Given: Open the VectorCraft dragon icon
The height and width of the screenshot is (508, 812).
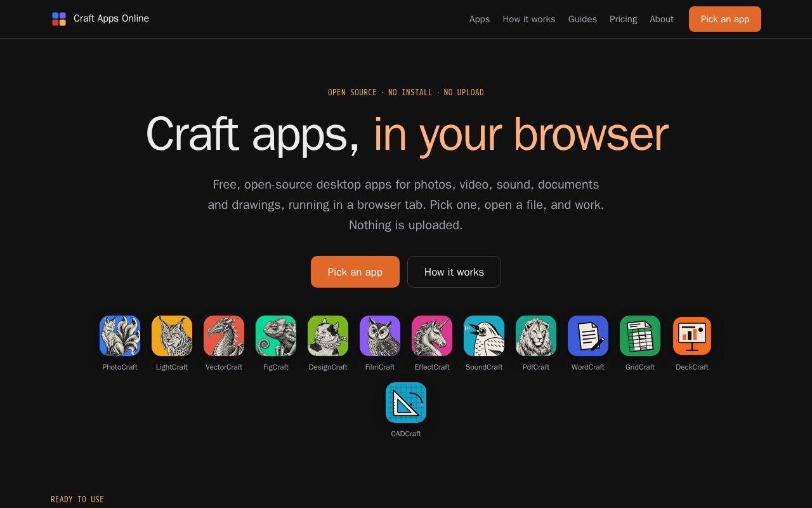Looking at the screenshot, I should pos(224,336).
